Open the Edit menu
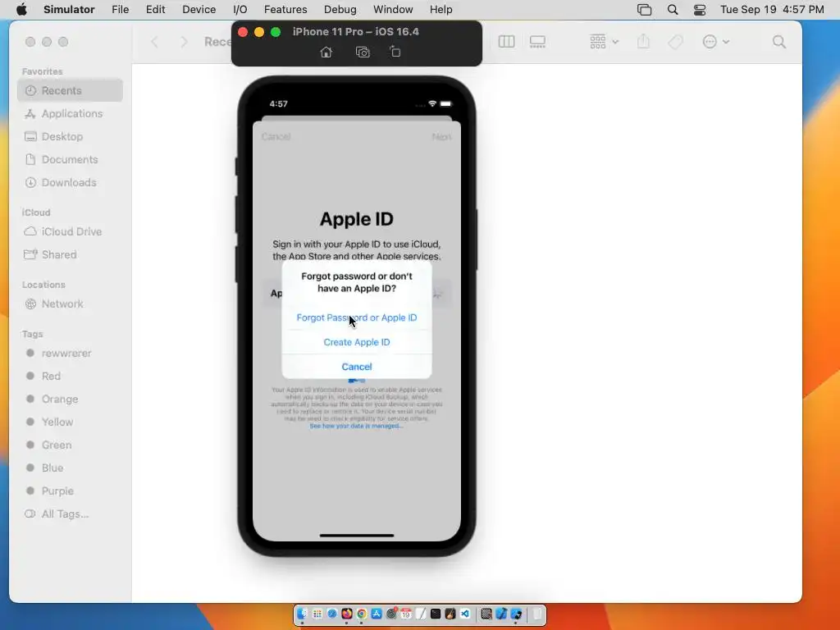Image resolution: width=840 pixels, height=630 pixels. click(155, 10)
